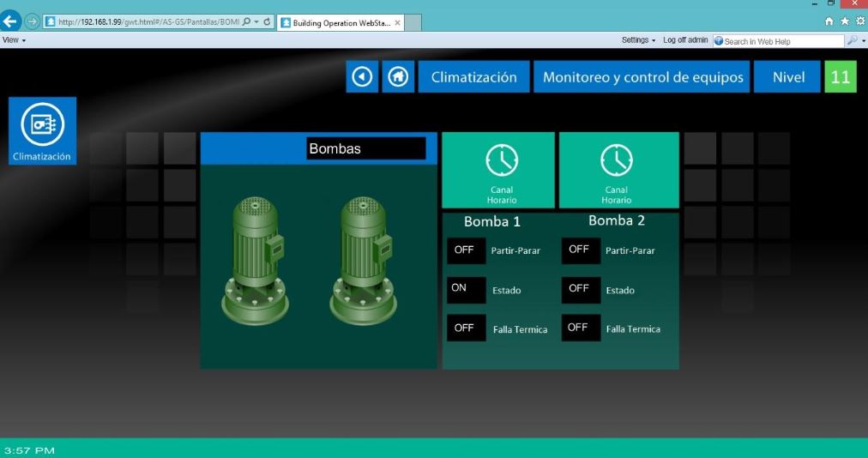Open the Climatización sidebar icon
868x458 pixels.
coord(42,130)
